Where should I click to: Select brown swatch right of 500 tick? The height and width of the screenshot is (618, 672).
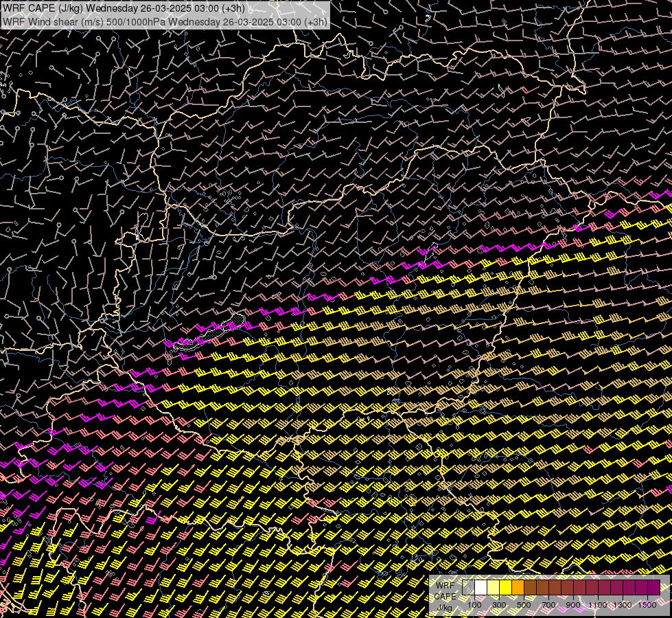[x=531, y=587]
